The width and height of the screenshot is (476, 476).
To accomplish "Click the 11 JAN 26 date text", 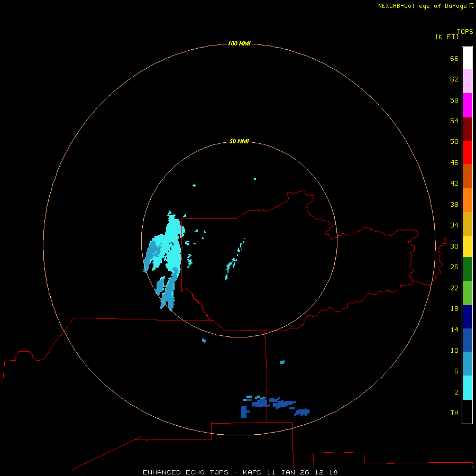I will click(289, 472).
